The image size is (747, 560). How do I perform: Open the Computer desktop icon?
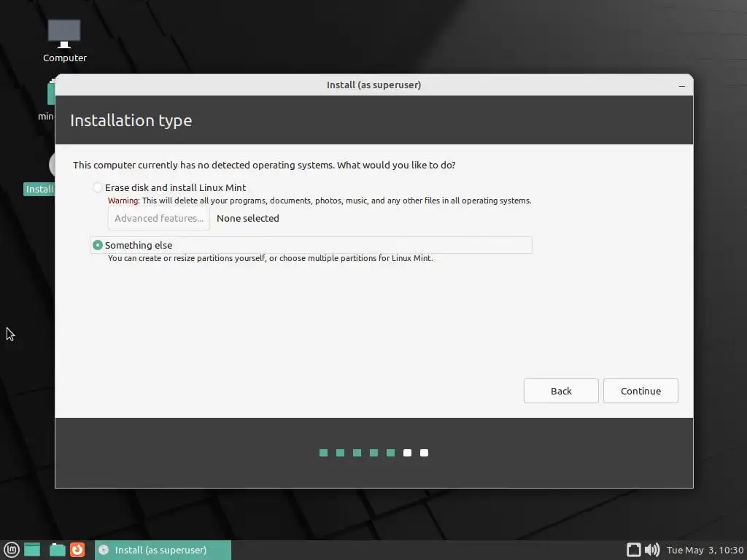point(64,41)
